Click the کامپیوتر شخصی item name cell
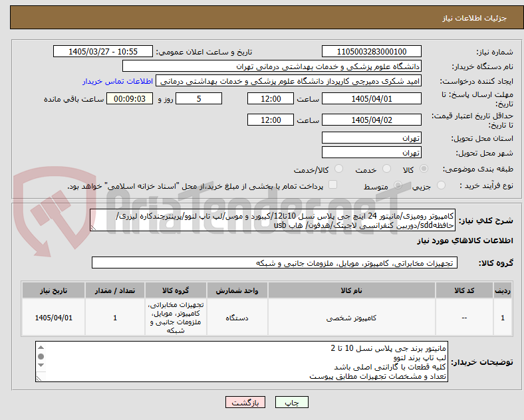 (x=351, y=318)
